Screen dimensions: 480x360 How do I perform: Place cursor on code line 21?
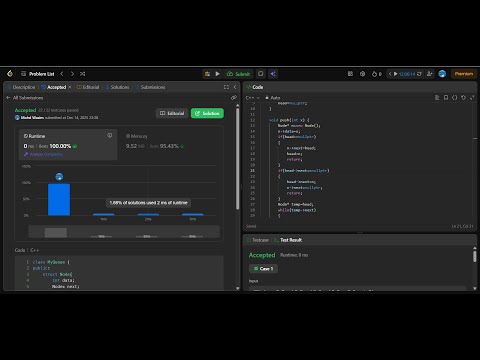coord(303,171)
